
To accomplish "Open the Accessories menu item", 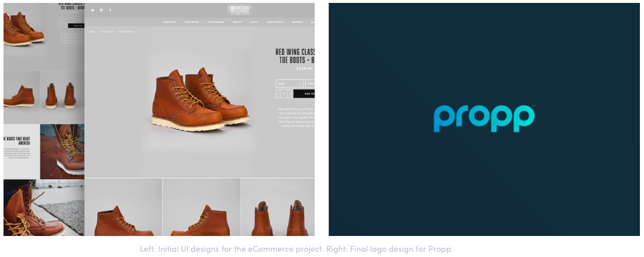I will pos(216,22).
